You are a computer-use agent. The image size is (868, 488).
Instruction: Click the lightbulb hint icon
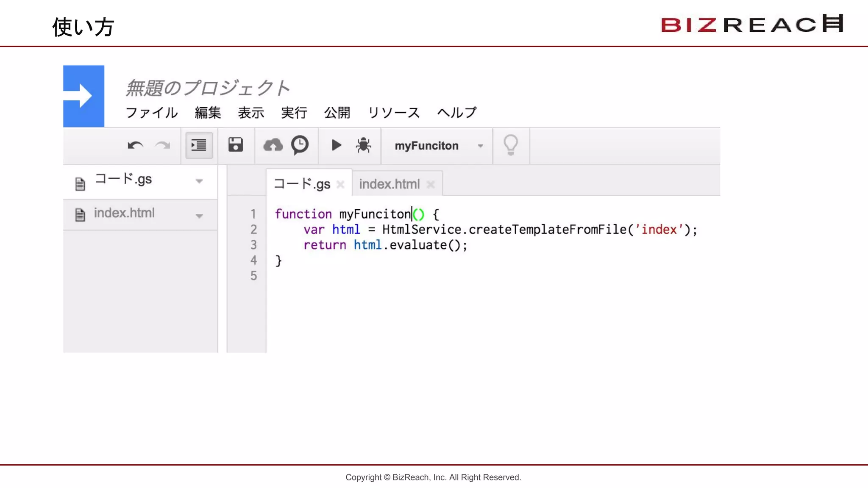point(511,145)
